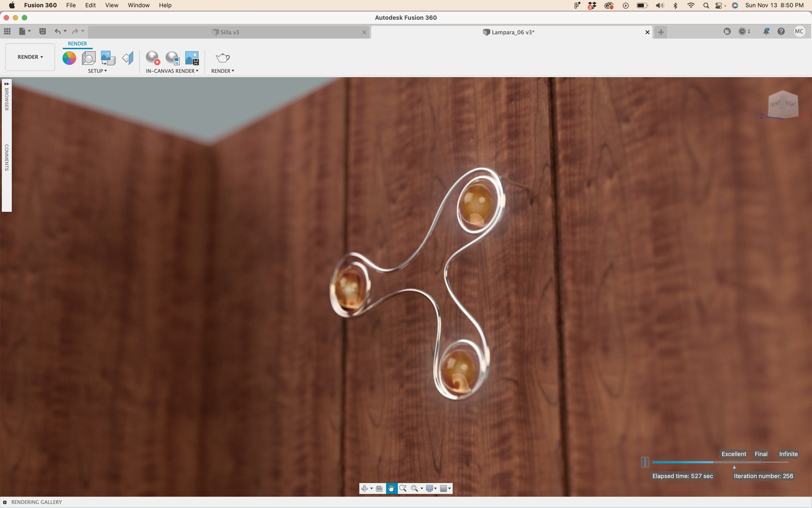
Task: Close the Lampara_06 v3* tab
Action: [647, 32]
